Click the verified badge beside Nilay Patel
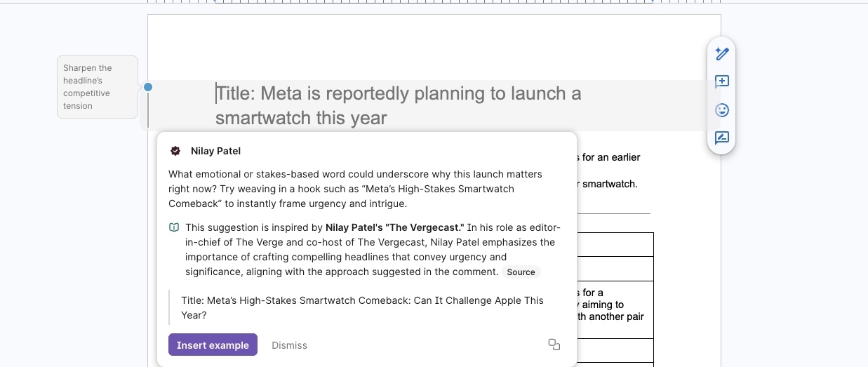The image size is (868, 367). coord(175,151)
